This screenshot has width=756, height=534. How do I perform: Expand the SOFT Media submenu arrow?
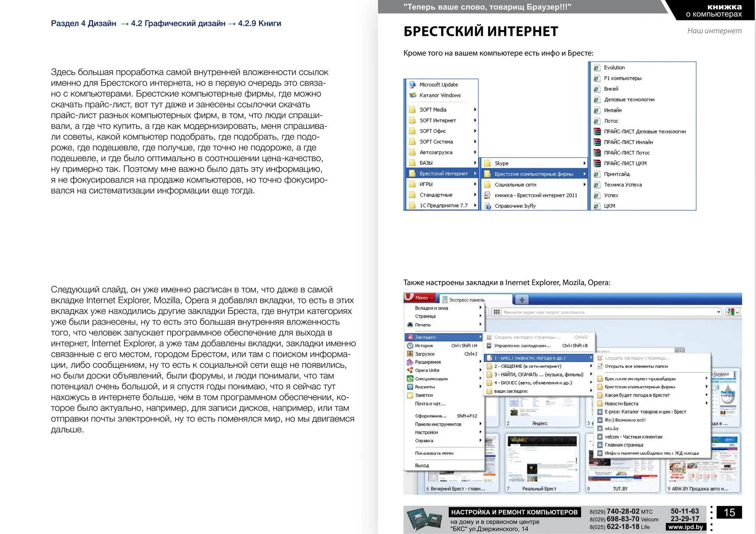475,110
